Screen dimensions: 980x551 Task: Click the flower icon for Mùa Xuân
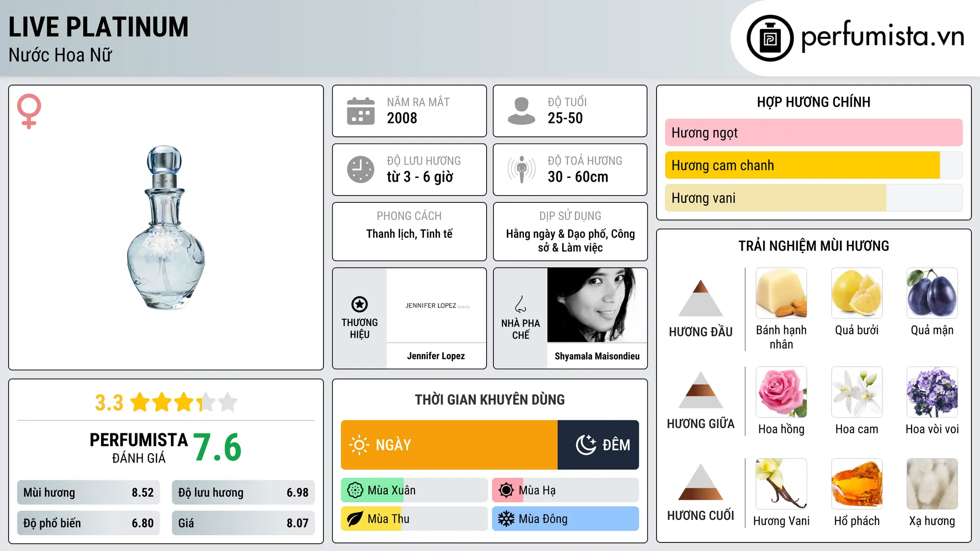[x=355, y=490]
